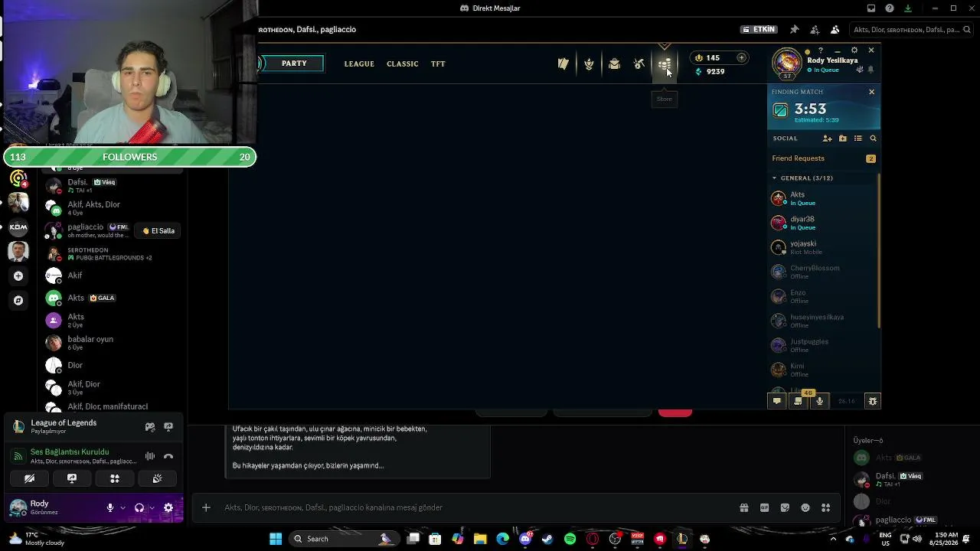Open Rody Yesilkaya profile avatar
This screenshot has height=551, width=980.
pyautogui.click(x=787, y=64)
